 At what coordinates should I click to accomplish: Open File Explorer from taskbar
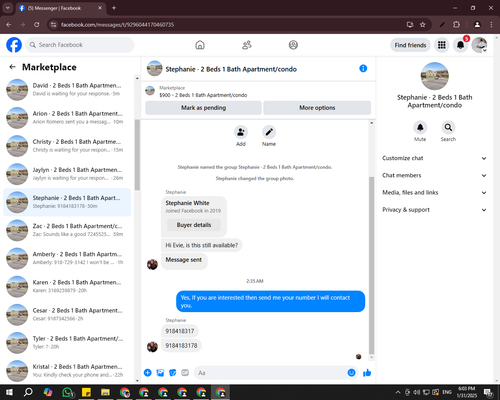(105, 392)
